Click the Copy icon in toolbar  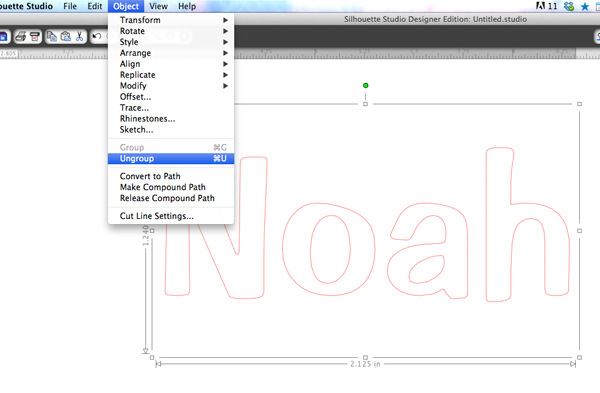click(x=52, y=36)
